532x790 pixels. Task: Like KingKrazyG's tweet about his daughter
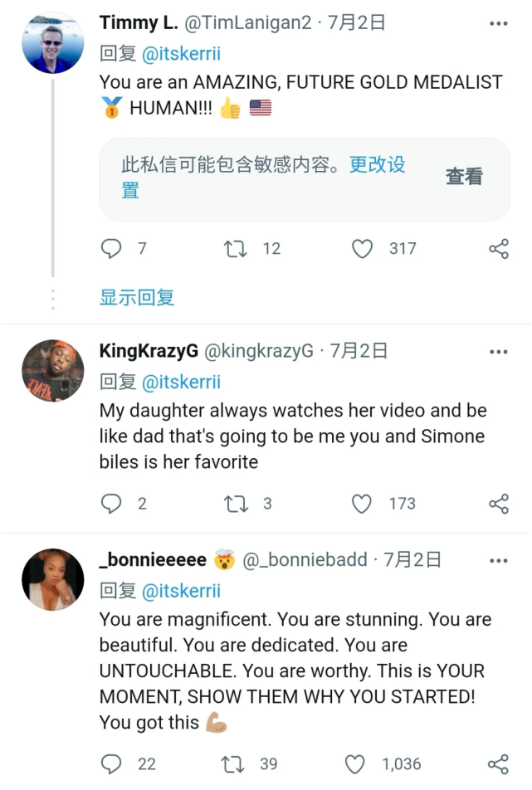click(x=361, y=503)
